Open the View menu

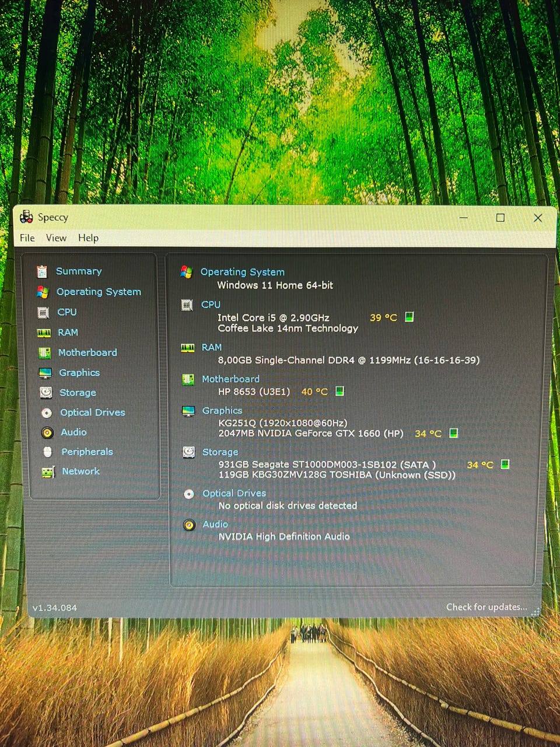[x=56, y=238]
